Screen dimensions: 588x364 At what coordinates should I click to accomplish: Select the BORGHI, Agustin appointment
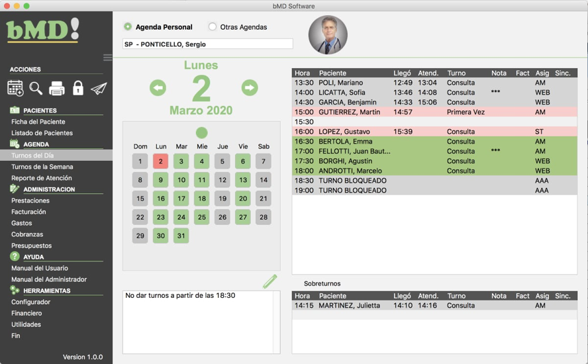(434, 161)
